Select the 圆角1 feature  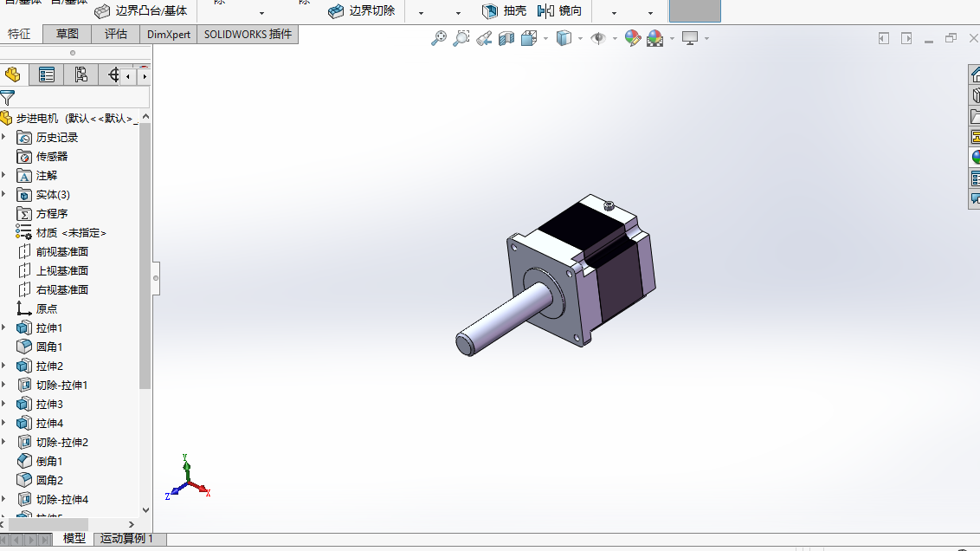click(39, 347)
